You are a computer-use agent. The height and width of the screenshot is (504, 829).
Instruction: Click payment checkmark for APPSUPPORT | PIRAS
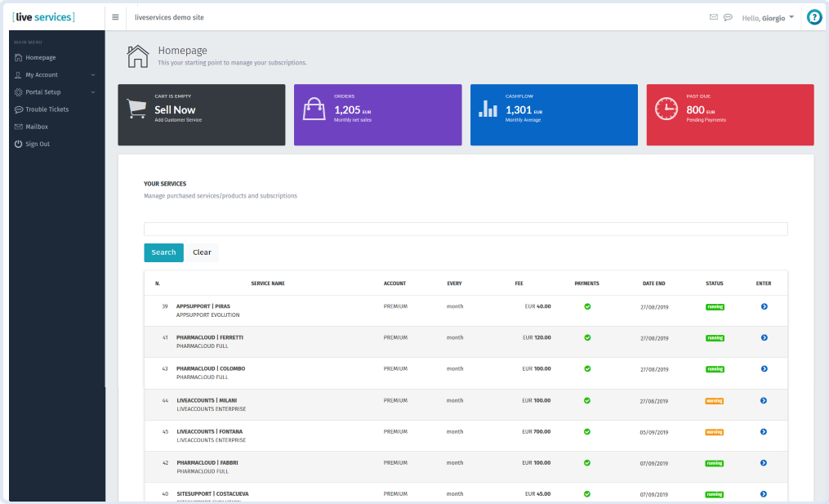click(587, 306)
